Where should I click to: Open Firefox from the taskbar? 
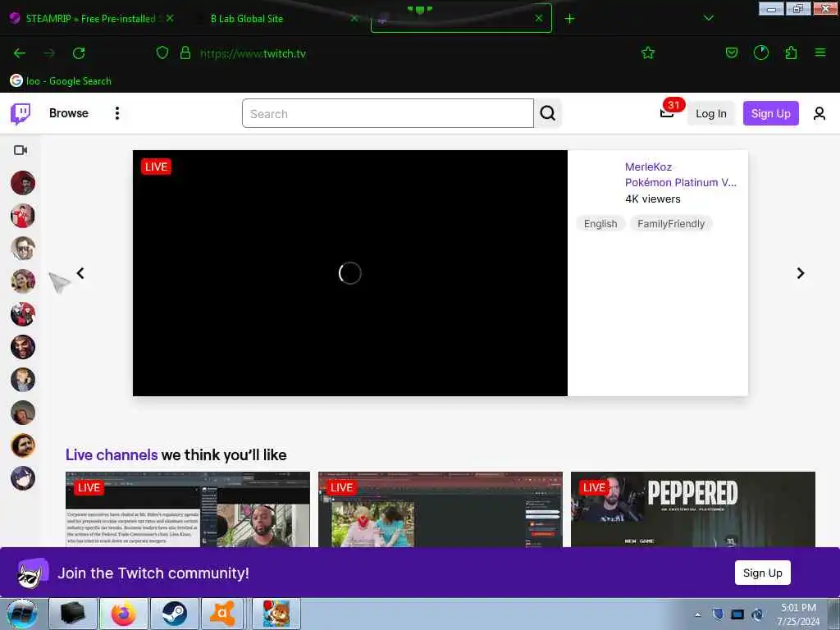(124, 614)
